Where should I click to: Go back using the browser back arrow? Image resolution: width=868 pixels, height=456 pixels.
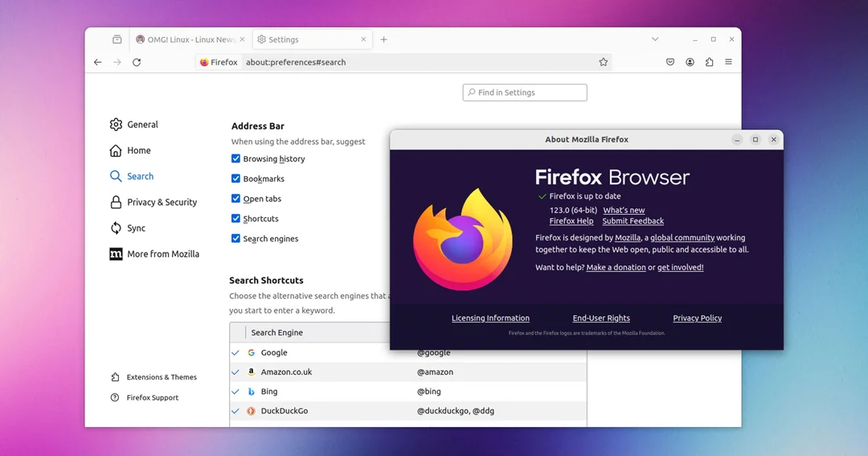[x=97, y=62]
